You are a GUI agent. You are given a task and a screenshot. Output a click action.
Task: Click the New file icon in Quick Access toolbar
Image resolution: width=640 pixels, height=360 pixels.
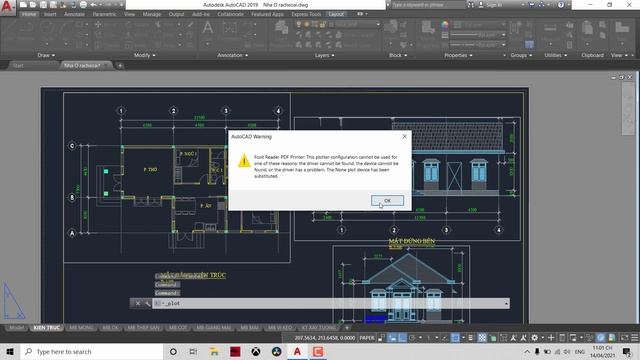tap(23, 5)
